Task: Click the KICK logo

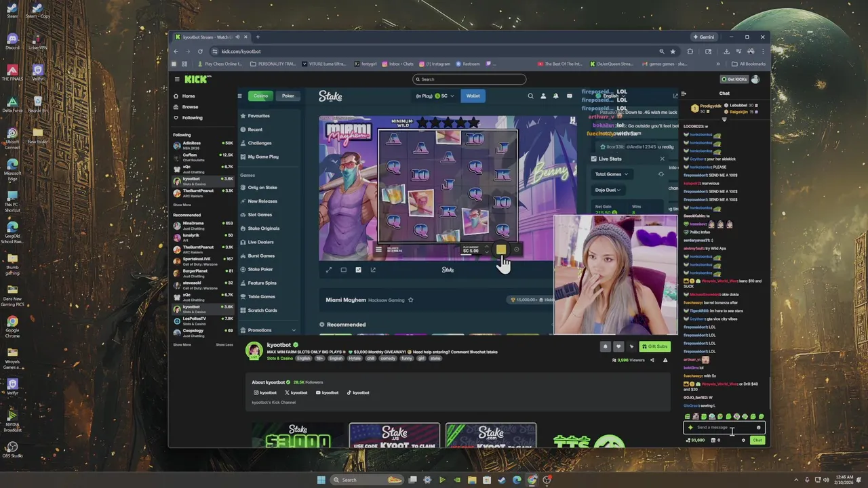Action: [x=197, y=79]
